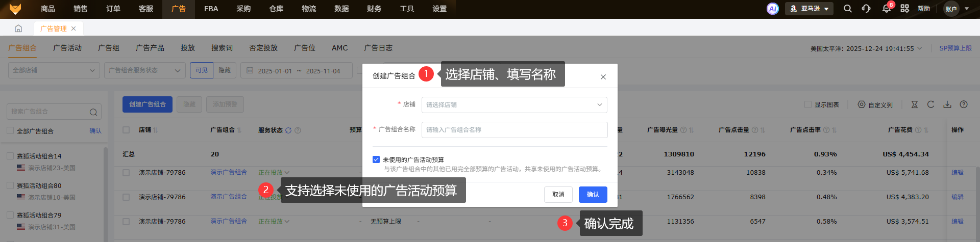The height and width of the screenshot is (242, 980).
Task: Open the SP预算上限 link
Action: [x=955, y=48]
